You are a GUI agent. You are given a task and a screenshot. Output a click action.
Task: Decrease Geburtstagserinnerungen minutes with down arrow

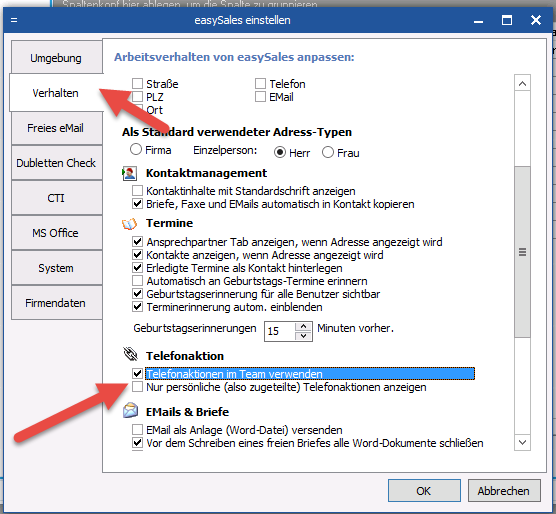point(303,336)
